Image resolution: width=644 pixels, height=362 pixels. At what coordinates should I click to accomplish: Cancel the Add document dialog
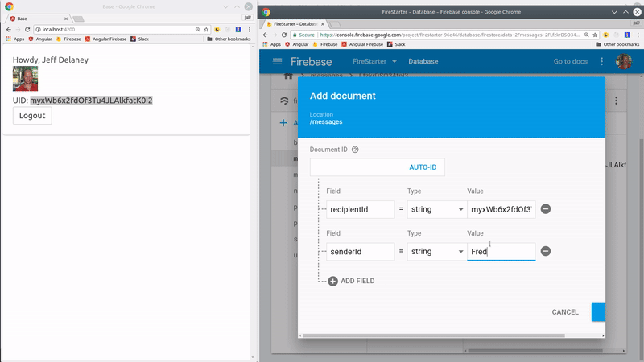(x=564, y=312)
